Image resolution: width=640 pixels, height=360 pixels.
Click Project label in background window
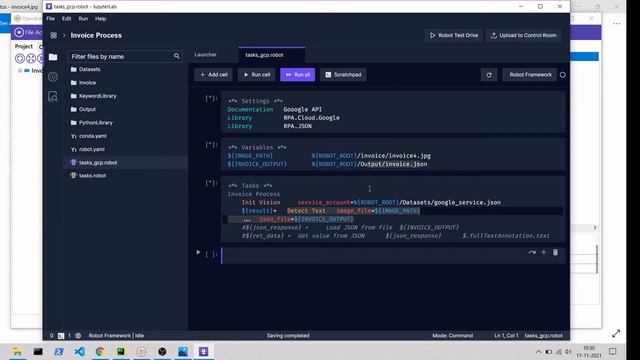pyautogui.click(x=24, y=47)
